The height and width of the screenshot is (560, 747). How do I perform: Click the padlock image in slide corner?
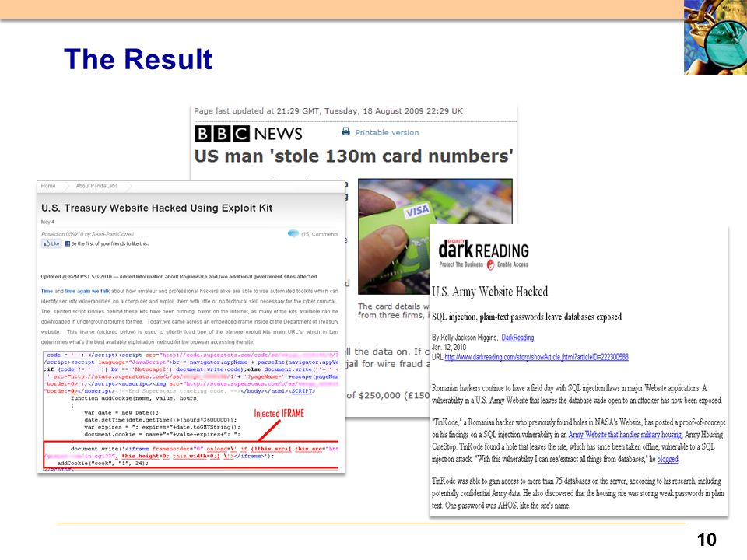coord(715,37)
